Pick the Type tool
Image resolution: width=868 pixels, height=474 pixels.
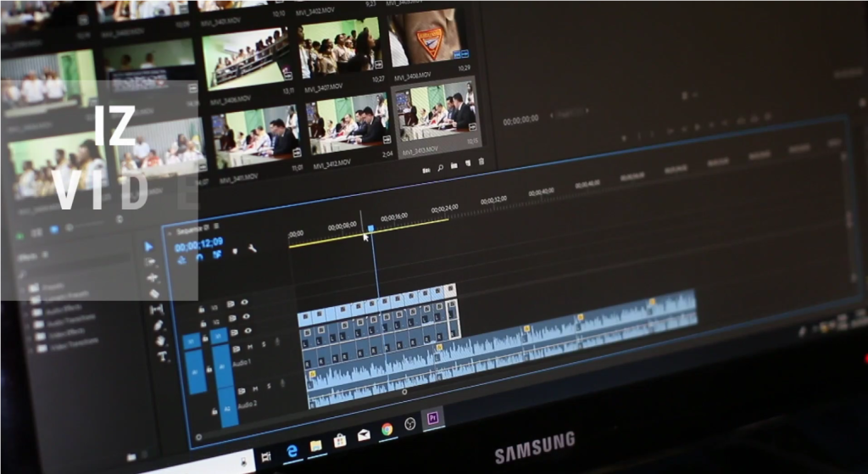[162, 356]
